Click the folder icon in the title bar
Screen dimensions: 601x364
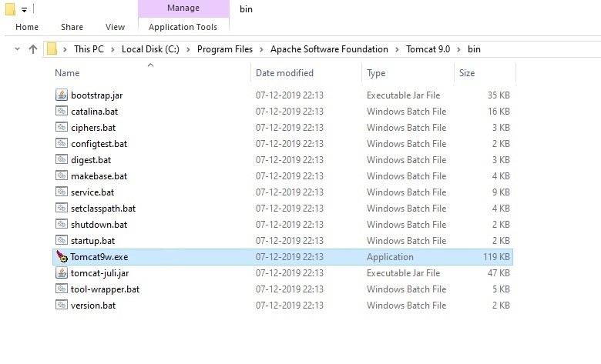(10, 9)
